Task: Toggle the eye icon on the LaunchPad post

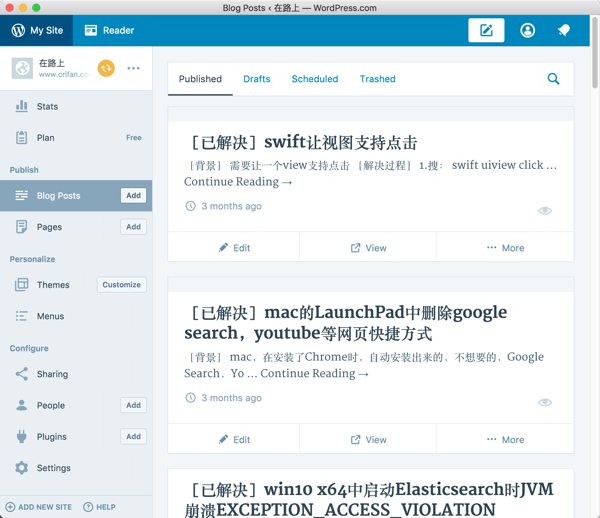Action: tap(545, 402)
